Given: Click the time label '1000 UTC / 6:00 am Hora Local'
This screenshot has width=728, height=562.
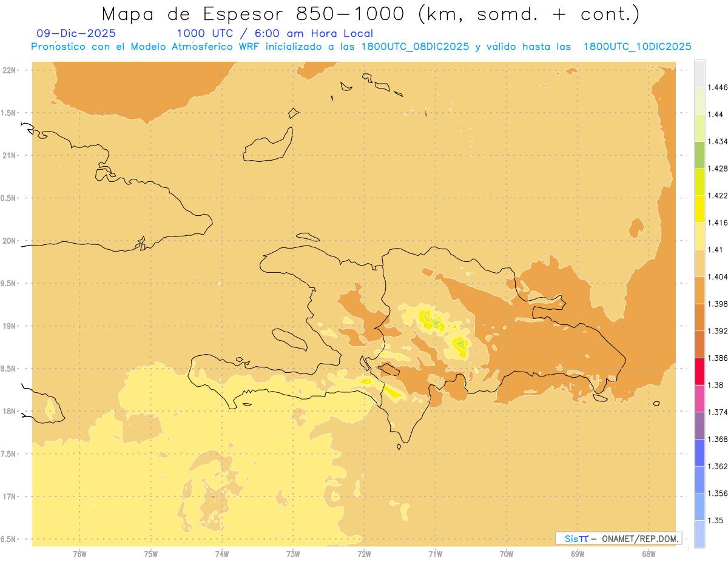Looking at the screenshot, I should (275, 34).
